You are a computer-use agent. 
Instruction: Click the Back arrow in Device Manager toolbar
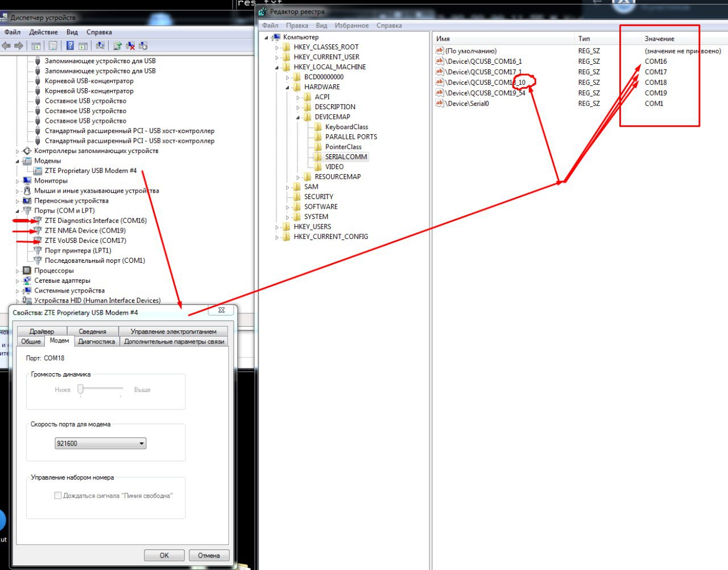coord(6,46)
